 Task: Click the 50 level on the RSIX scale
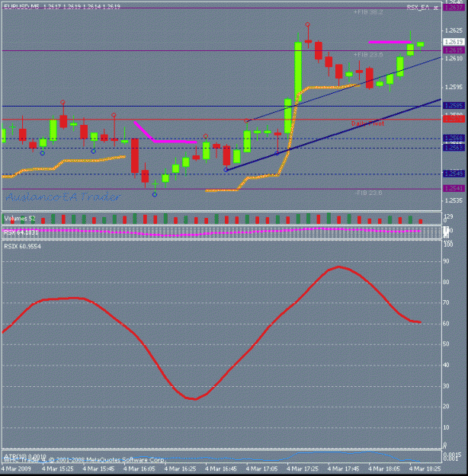pyautogui.click(x=446, y=344)
